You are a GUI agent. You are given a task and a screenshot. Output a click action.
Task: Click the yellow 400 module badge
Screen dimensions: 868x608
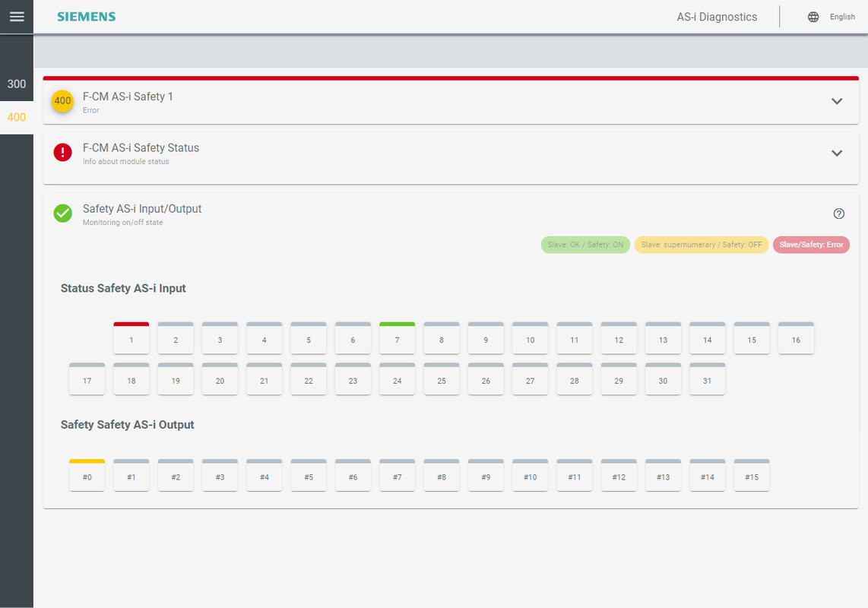click(x=62, y=101)
